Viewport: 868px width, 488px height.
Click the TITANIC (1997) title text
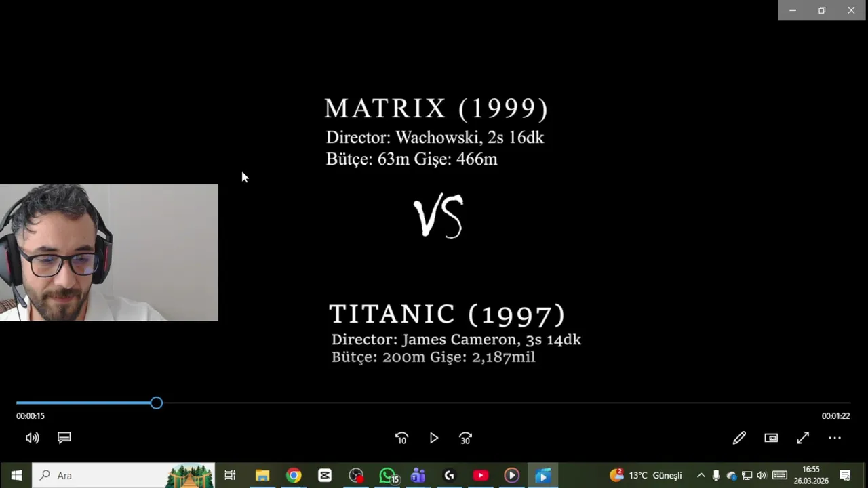point(447,314)
